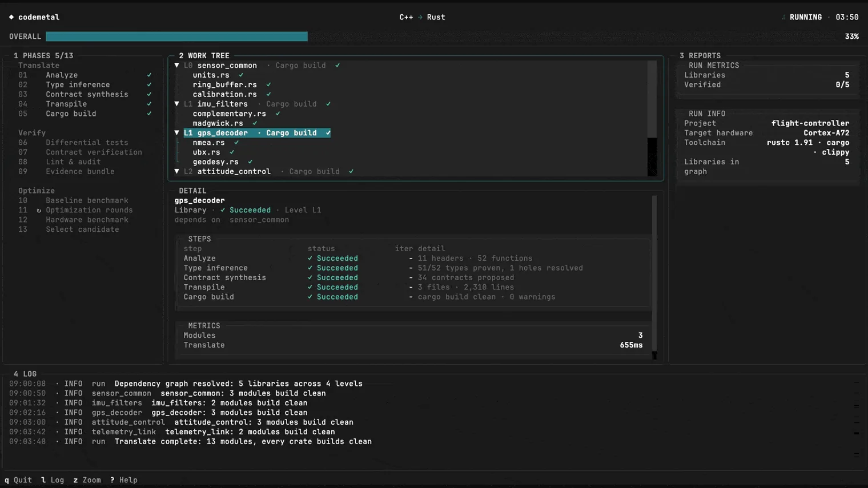The image size is (868, 488).
Task: Collapse the L1 imu_filters tree node
Action: 177,104
